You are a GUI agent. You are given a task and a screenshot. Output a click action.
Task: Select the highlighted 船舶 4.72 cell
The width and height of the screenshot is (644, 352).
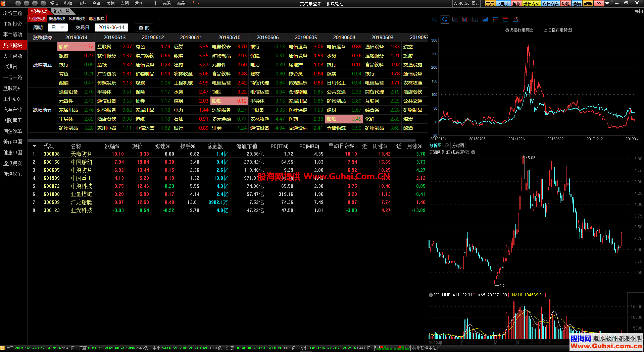point(76,47)
